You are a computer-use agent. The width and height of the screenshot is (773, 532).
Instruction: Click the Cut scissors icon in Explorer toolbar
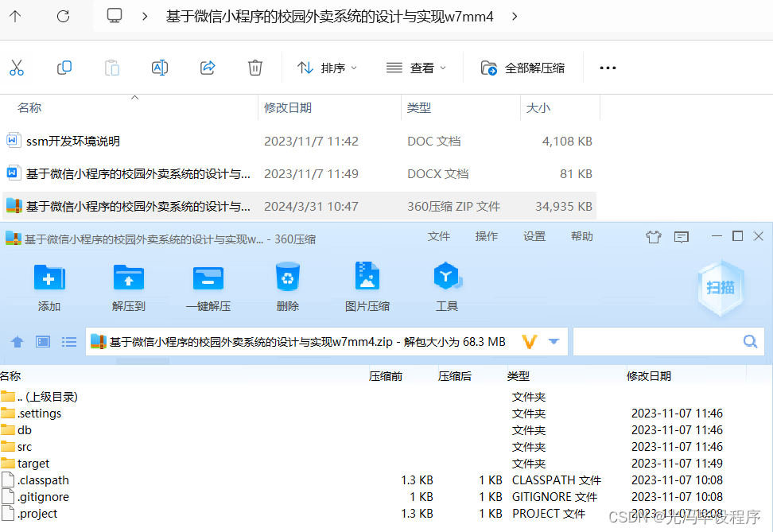(16, 68)
